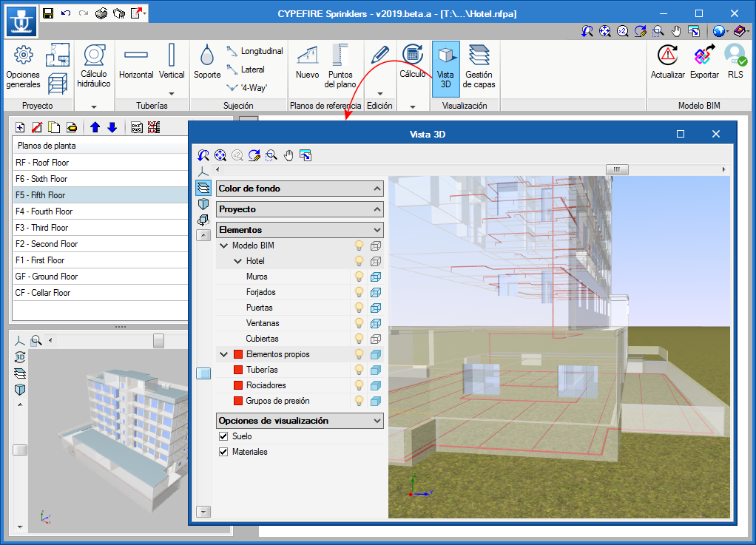Select F6 - Sixth Floor plan
The image size is (756, 545).
100,179
